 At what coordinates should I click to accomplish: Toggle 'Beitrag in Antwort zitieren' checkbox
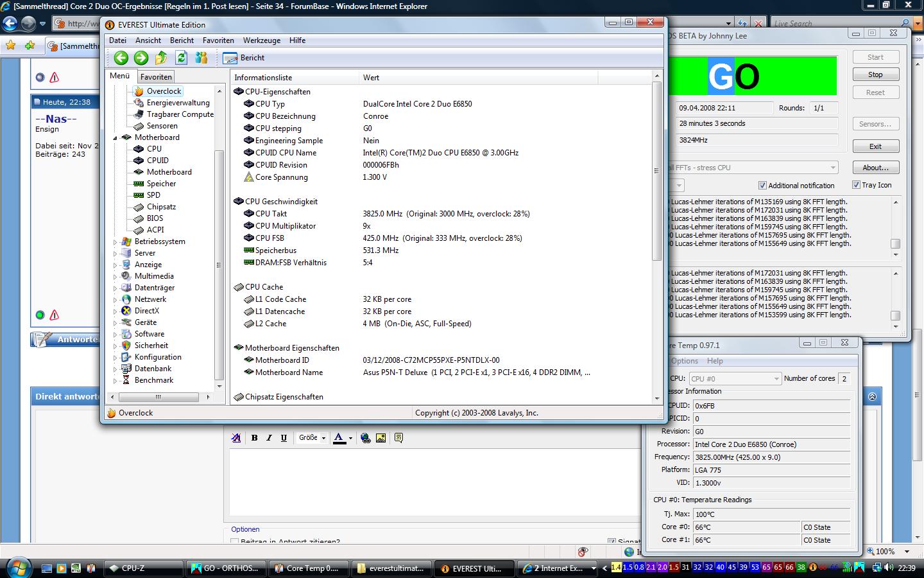pos(235,541)
